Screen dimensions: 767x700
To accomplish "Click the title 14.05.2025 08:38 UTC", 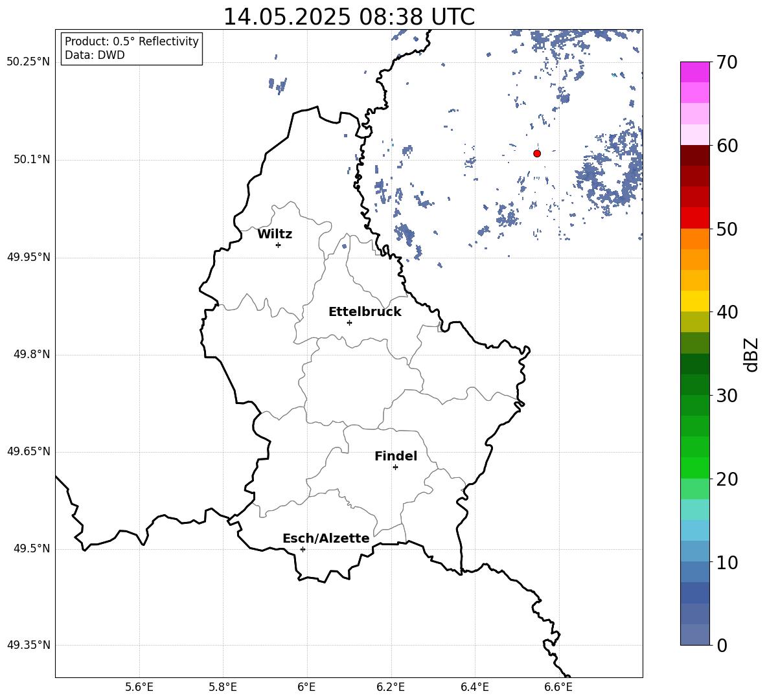I will [349, 17].
